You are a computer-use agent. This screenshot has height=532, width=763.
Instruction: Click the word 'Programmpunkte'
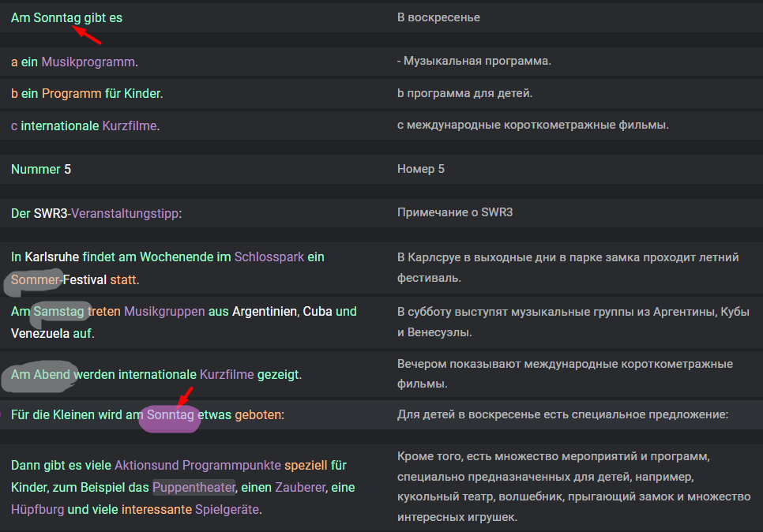(231, 466)
